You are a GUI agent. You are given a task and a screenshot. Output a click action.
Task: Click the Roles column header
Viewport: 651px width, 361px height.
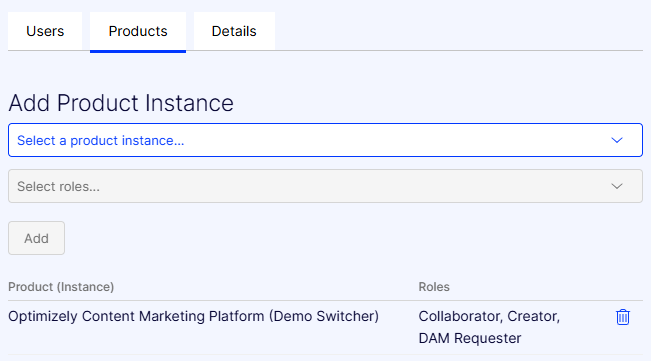tap(434, 287)
